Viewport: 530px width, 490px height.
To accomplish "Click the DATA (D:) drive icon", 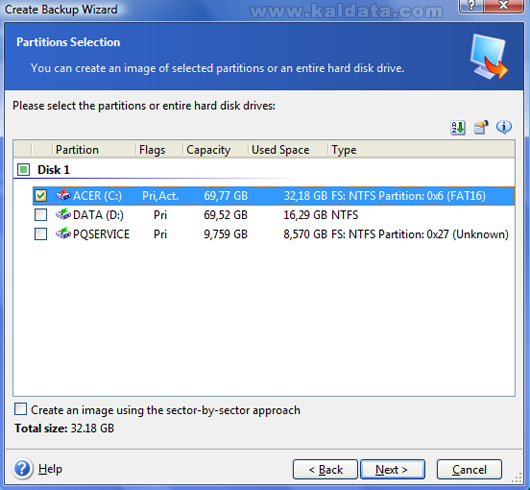I will [x=63, y=214].
